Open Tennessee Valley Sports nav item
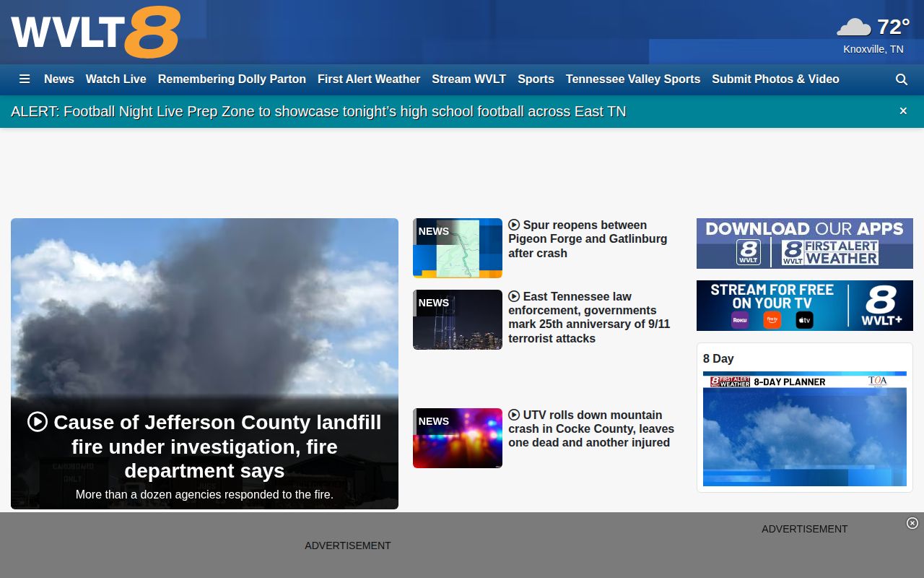Image resolution: width=924 pixels, height=578 pixels. [633, 79]
